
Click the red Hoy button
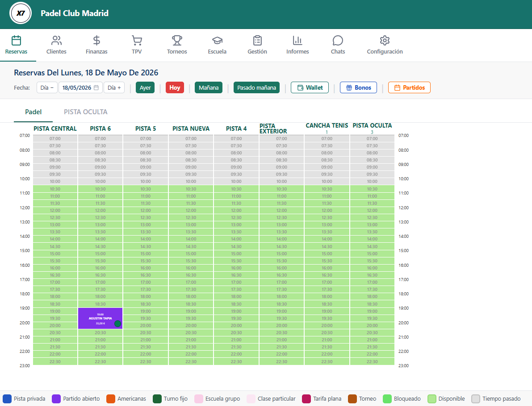(x=175, y=87)
